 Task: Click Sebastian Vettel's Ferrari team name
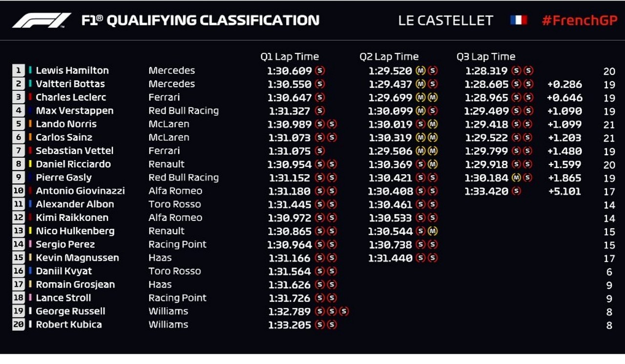[164, 151]
